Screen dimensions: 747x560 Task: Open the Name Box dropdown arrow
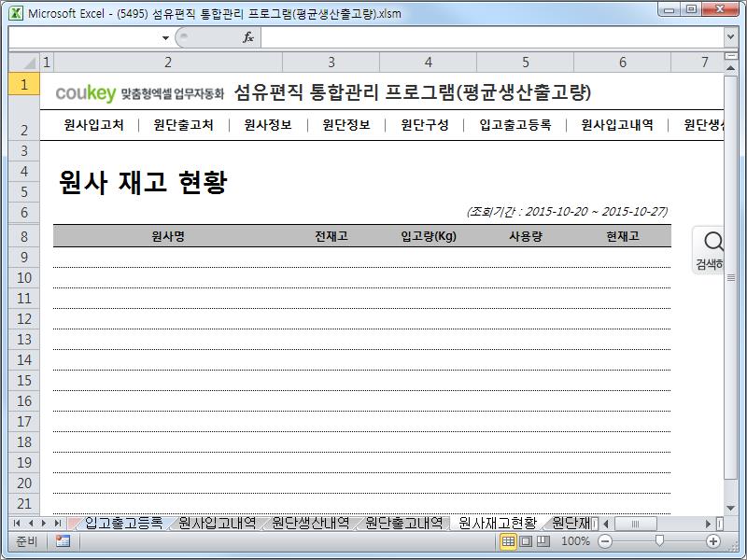click(165, 37)
